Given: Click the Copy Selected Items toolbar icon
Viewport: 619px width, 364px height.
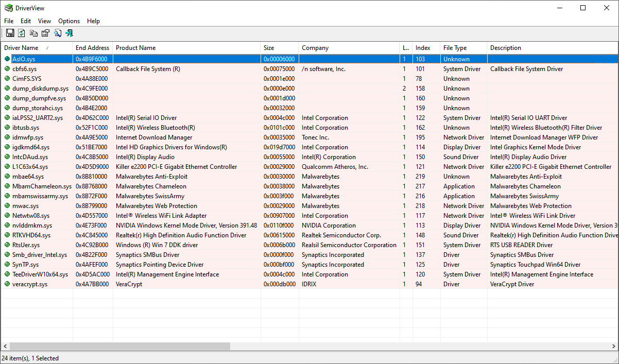Looking at the screenshot, I should tap(33, 32).
